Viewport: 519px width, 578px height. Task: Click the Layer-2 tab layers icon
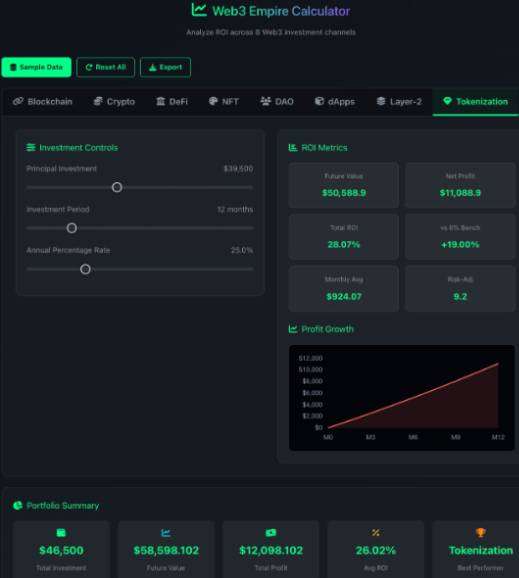coord(381,101)
